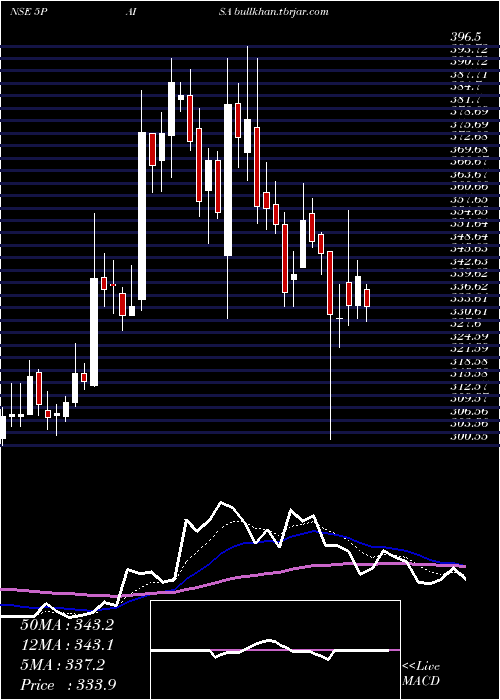Click the 'NSE 5P' header text
The image size is (500, 700).
[x=29, y=12]
